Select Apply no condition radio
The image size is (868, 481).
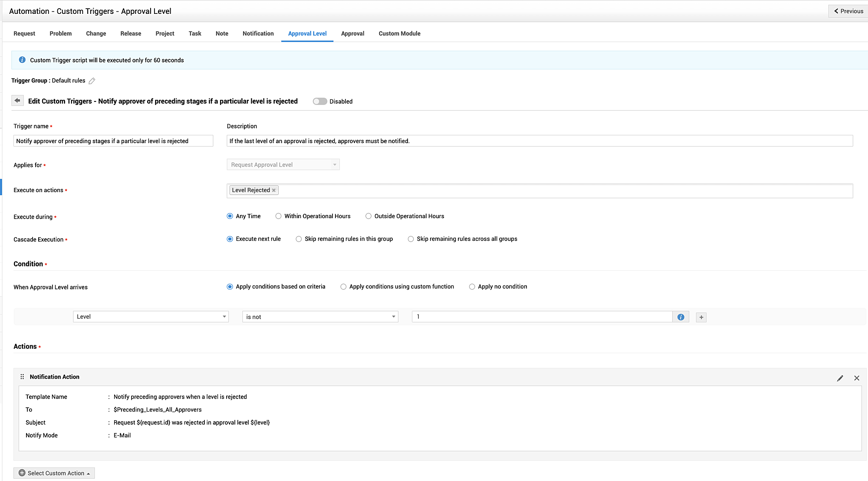[472, 287]
